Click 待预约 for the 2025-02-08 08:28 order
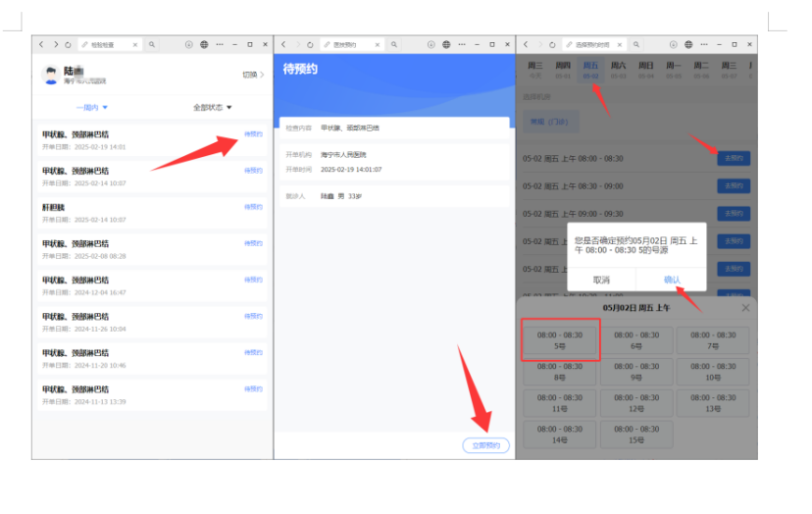812x514 pixels. coord(253,243)
